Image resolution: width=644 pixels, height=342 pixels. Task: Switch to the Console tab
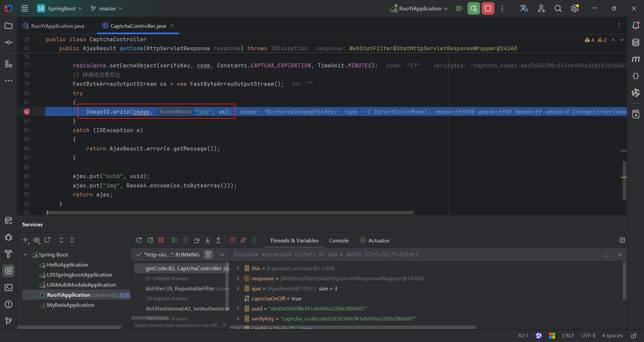click(339, 240)
